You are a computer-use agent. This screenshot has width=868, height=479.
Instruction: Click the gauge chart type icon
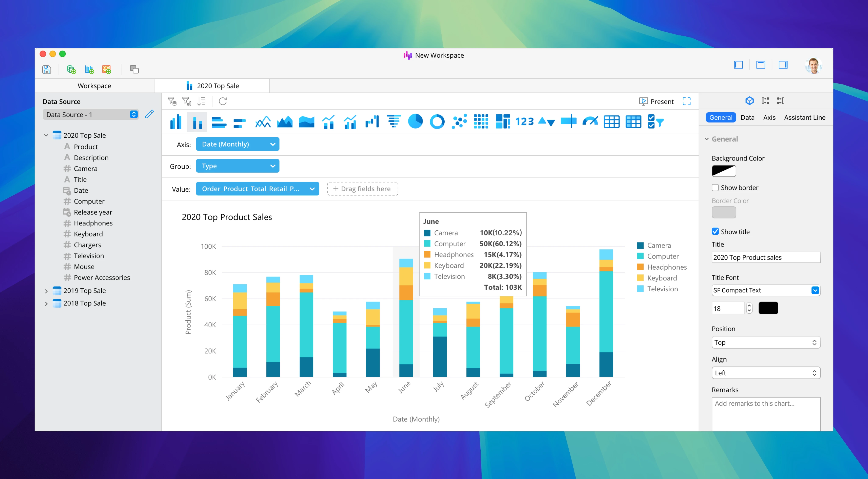click(590, 122)
